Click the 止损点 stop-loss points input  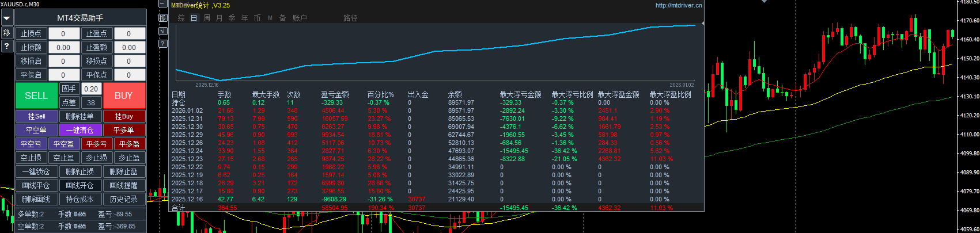pyautogui.click(x=63, y=33)
